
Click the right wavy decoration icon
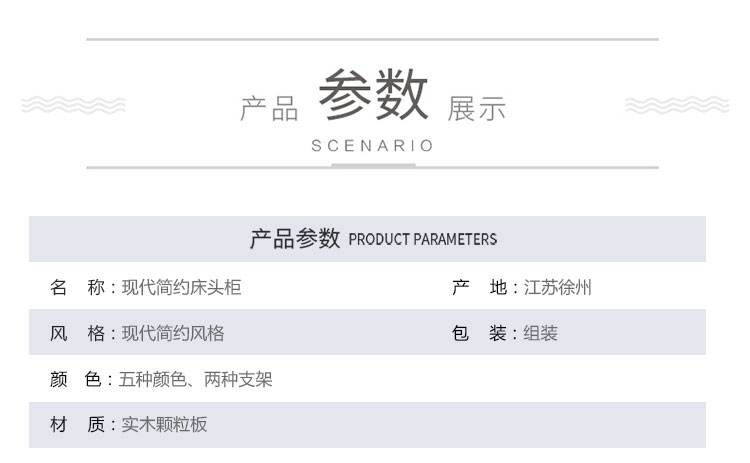[x=677, y=105]
